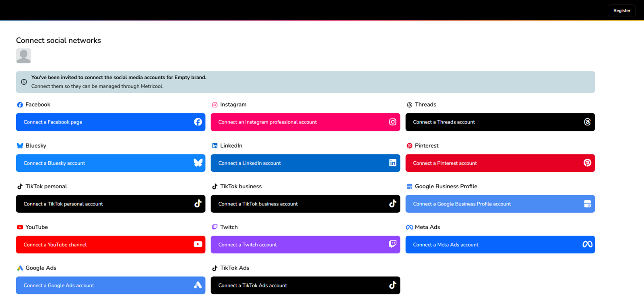Click the TikTok logo in the business account button
The image size is (644, 302).
pos(393,203)
